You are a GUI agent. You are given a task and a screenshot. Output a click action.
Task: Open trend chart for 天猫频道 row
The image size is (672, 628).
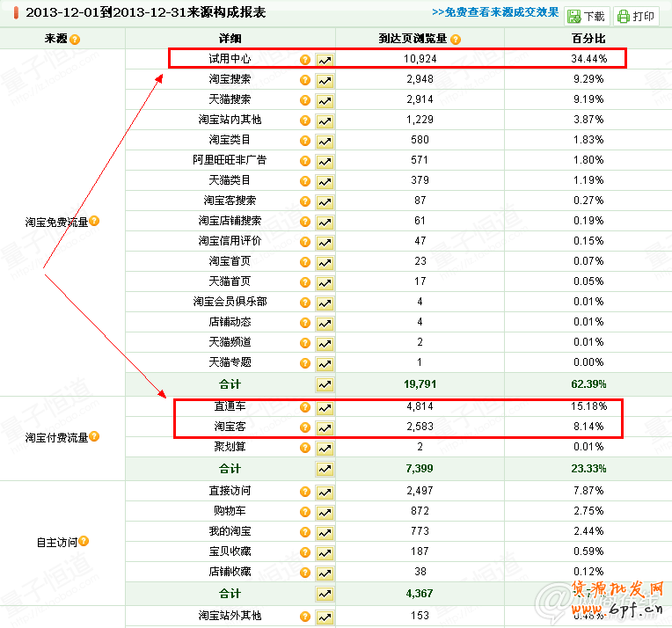click(x=325, y=343)
